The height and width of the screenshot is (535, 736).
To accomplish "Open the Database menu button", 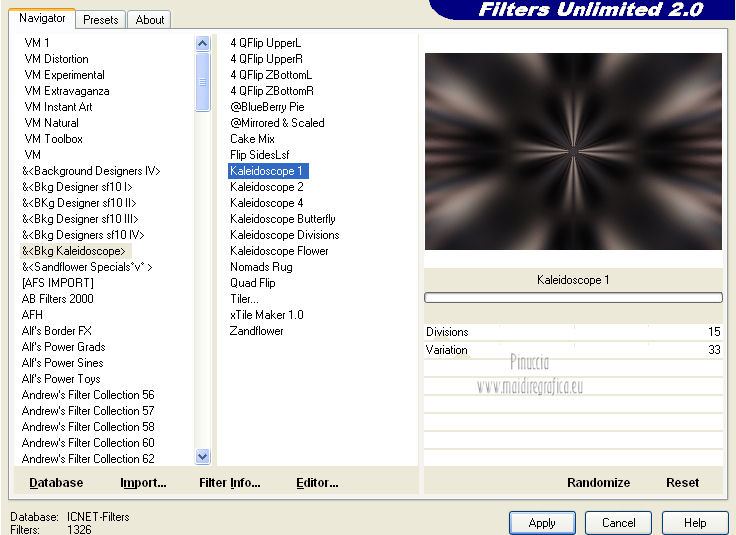I will tap(56, 482).
